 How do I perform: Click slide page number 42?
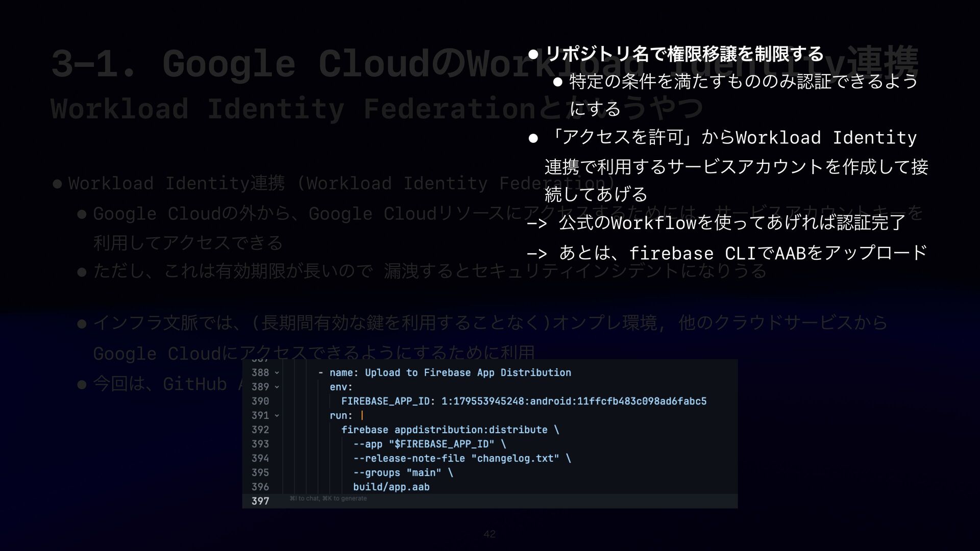489,534
